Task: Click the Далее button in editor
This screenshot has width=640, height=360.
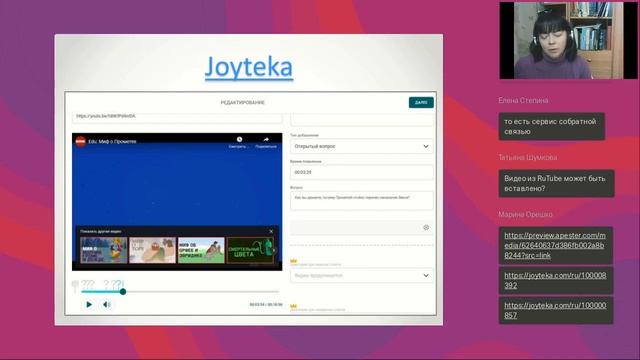Action: tap(421, 102)
